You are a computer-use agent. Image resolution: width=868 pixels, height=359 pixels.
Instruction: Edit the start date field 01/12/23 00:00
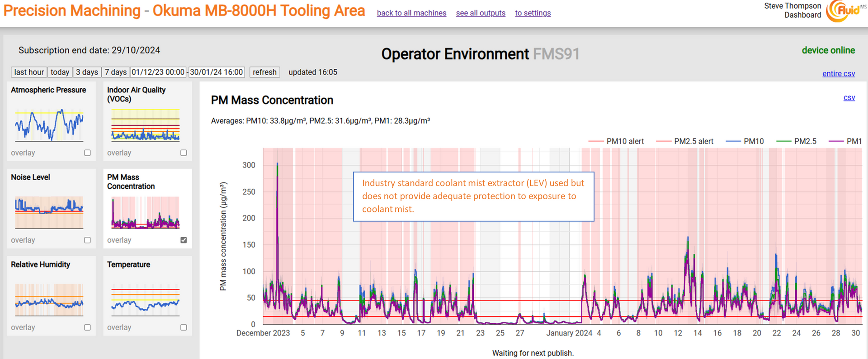click(158, 72)
